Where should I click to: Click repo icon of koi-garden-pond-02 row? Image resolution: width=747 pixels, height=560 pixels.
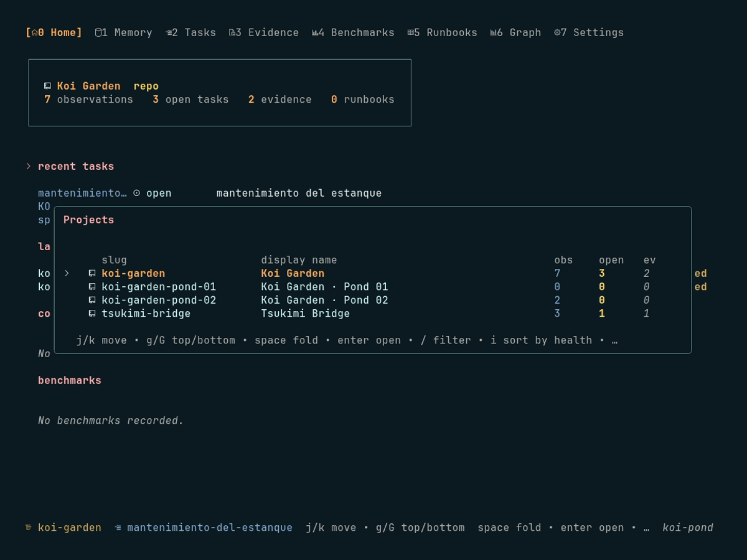click(x=92, y=300)
